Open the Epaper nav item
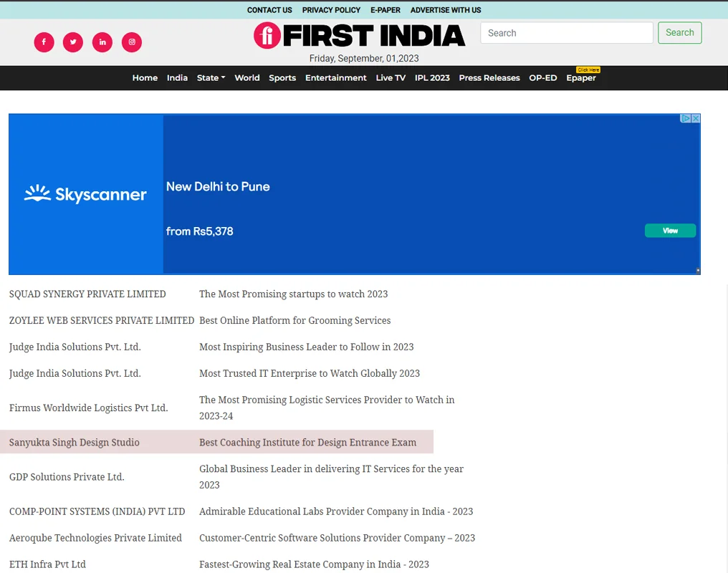Viewport: 728px width, 573px height. 580,78
